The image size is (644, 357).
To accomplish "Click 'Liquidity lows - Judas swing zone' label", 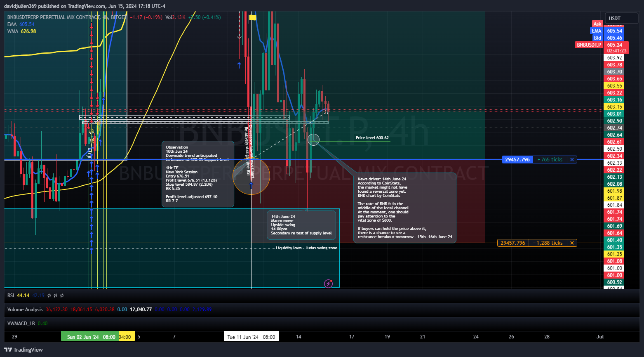I will [x=306, y=248].
